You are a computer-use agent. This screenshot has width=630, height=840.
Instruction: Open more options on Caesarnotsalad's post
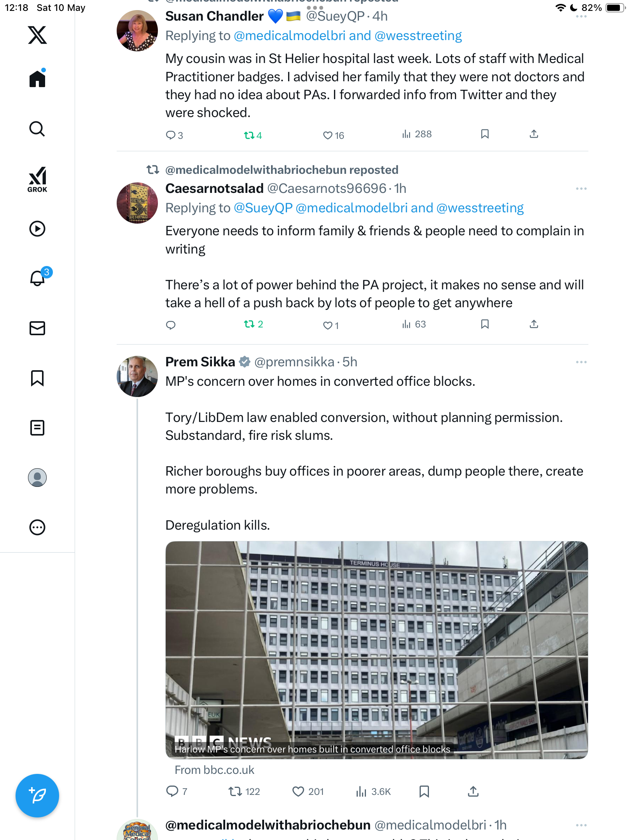581,189
